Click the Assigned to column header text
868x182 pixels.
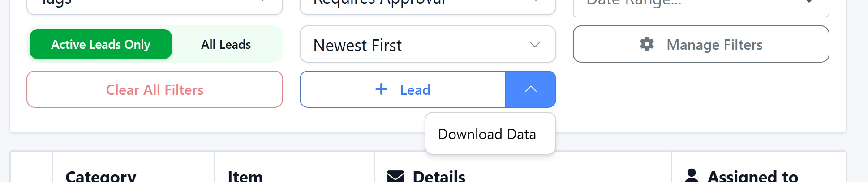[752, 176]
